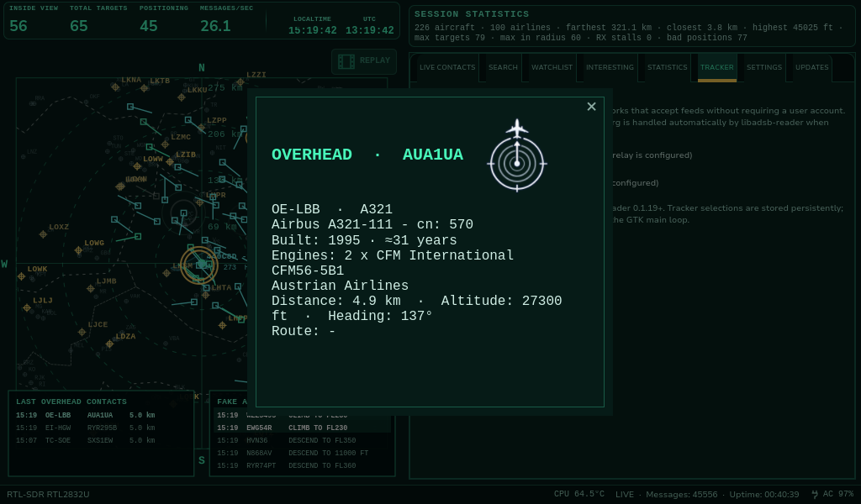Click the Uptime 00:40:39 status entry
The image size is (861, 504).
coord(763,494)
